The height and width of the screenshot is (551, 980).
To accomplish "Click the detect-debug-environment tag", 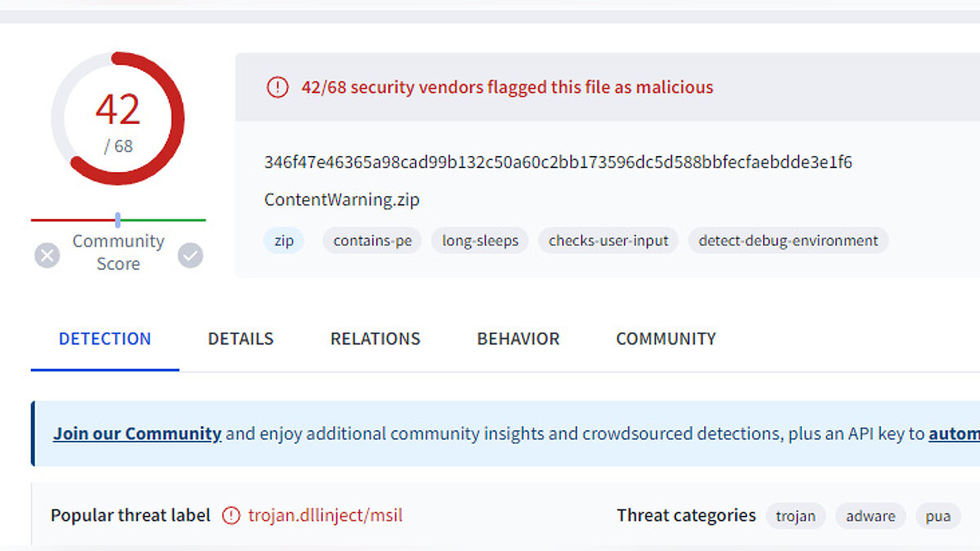I will 788,241.
